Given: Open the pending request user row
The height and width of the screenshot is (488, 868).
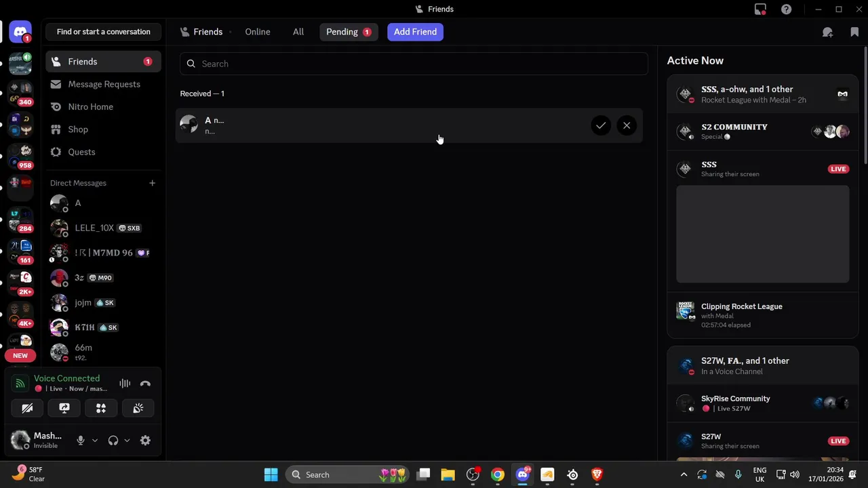Looking at the screenshot, I should [x=408, y=125].
